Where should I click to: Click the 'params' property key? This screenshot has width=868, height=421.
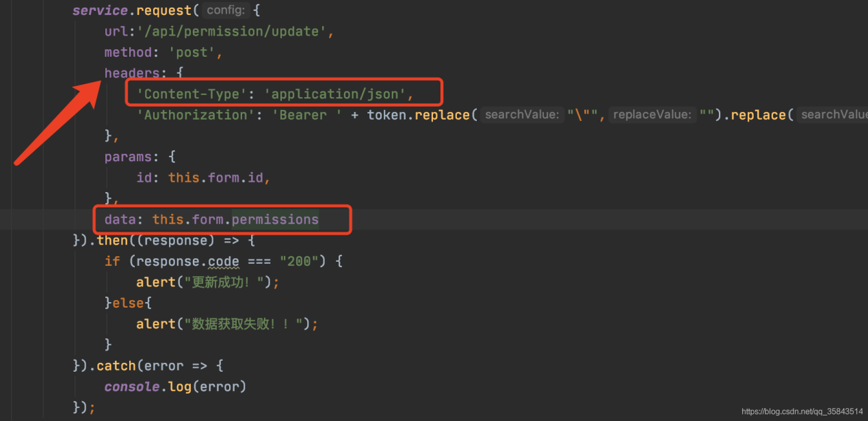128,157
